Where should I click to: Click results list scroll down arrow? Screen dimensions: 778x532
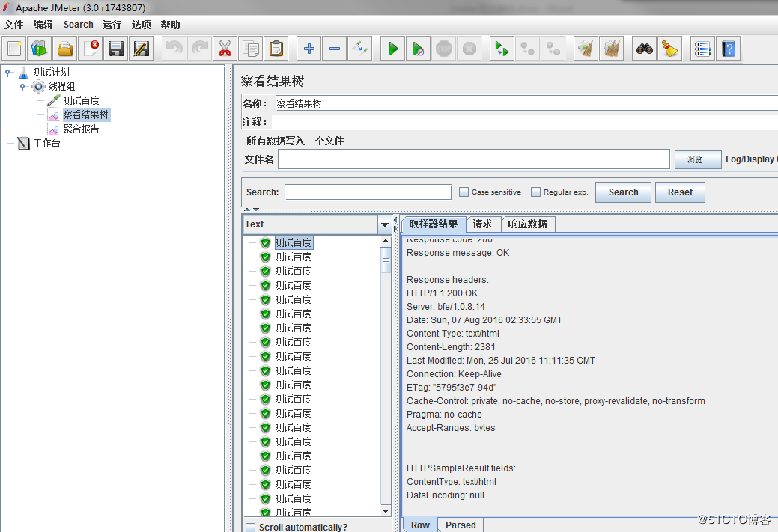(386, 511)
